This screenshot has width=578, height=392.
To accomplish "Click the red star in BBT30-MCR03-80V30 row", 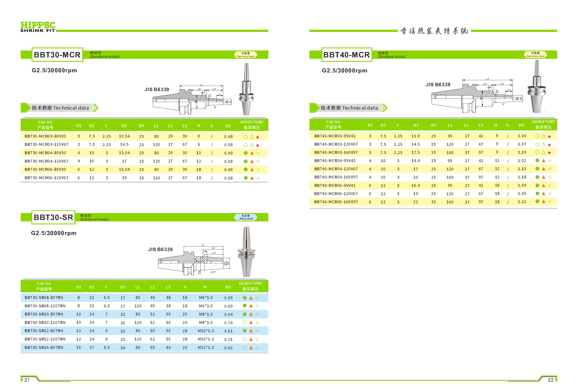I will pyautogui.click(x=258, y=137).
